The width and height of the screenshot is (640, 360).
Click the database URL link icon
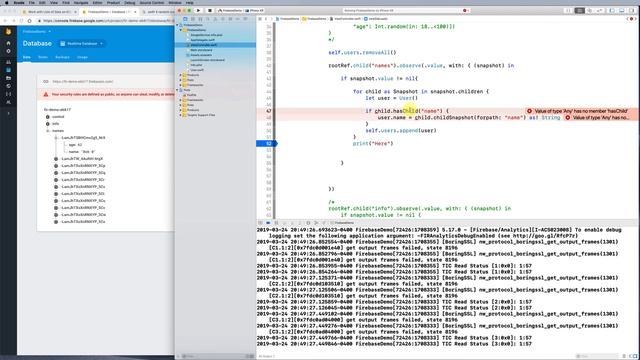[46, 82]
